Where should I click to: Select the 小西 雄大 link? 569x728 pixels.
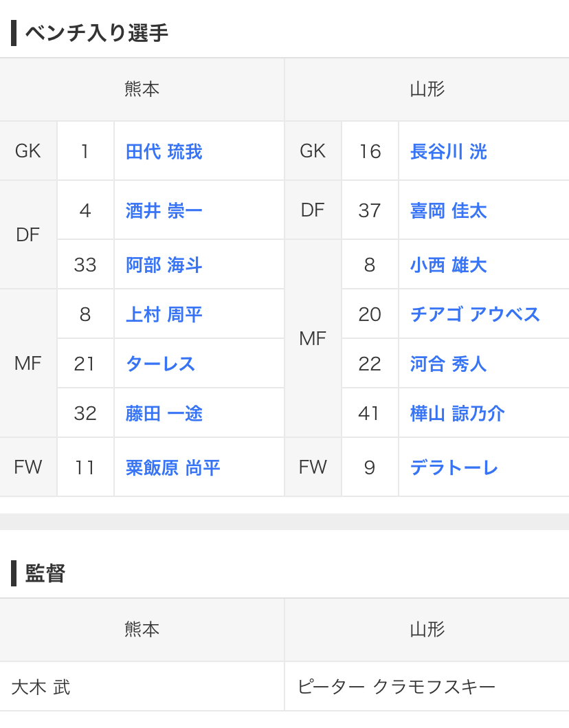[448, 265]
